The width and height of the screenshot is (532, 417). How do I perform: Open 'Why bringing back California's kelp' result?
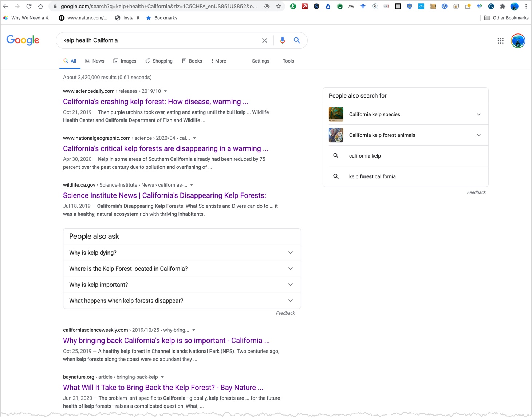click(166, 341)
